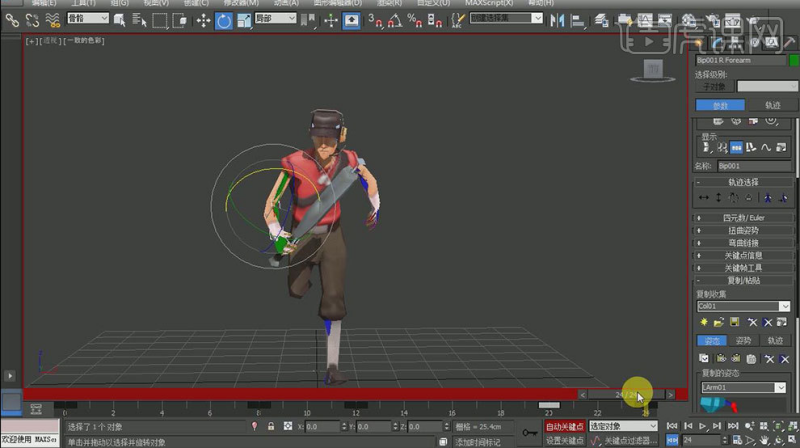Viewport: 800px width, 448px height.
Task: Click the 子对象 sub-object button
Action: 714,87
